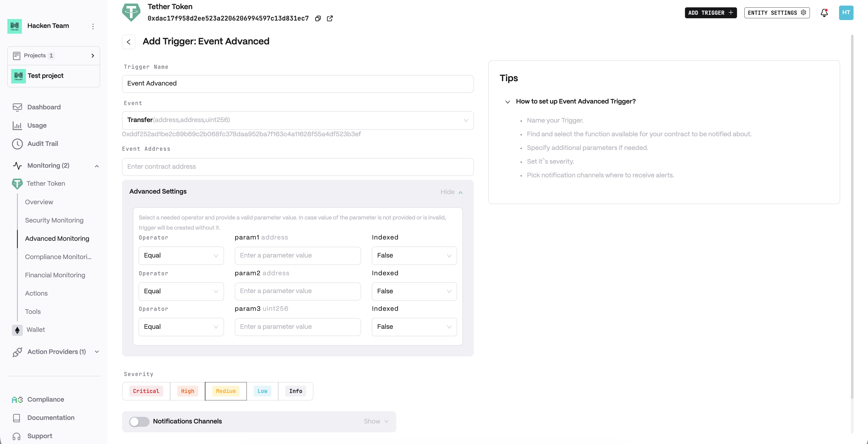Open the Audit Trail clock icon
Viewport: 868px width, 444px height.
point(17,144)
